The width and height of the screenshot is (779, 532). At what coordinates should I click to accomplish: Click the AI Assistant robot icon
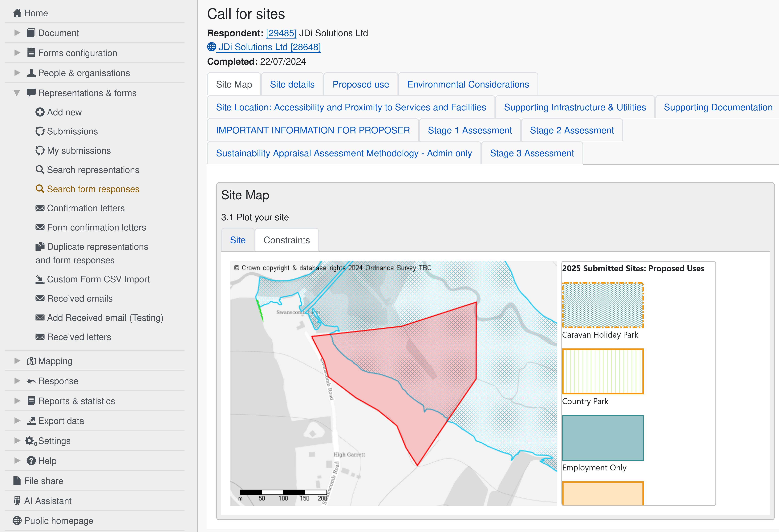(17, 501)
